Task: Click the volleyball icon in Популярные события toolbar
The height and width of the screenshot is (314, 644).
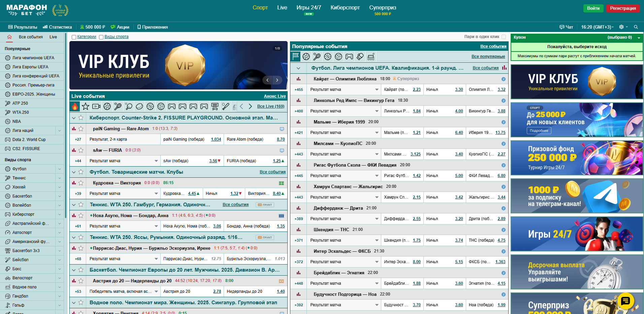Action: coord(339,57)
